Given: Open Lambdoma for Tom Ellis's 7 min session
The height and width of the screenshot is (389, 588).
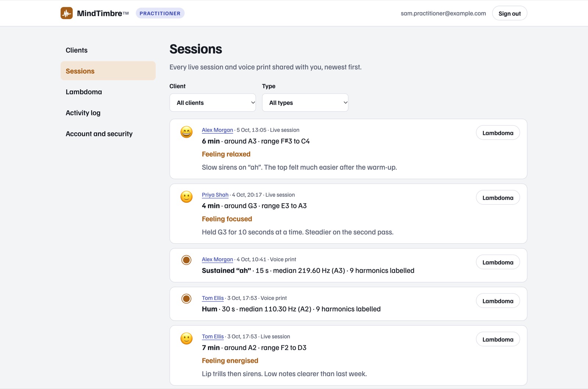Looking at the screenshot, I should pyautogui.click(x=498, y=339).
